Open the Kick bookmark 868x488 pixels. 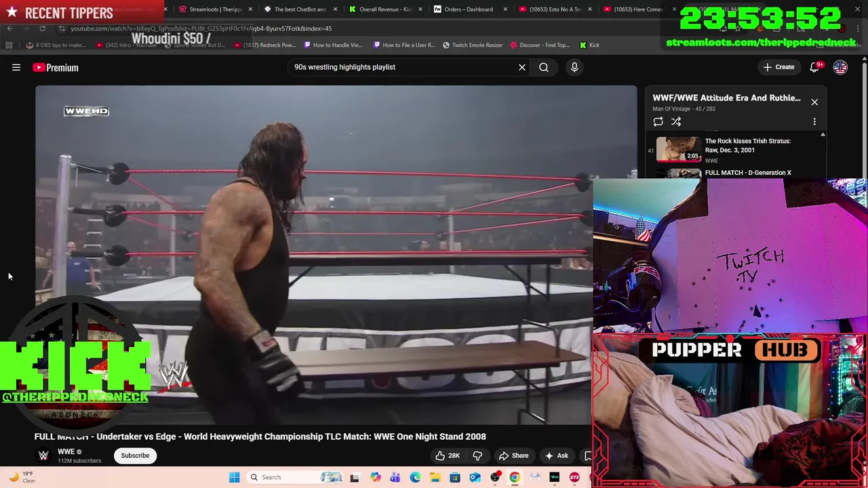589,45
